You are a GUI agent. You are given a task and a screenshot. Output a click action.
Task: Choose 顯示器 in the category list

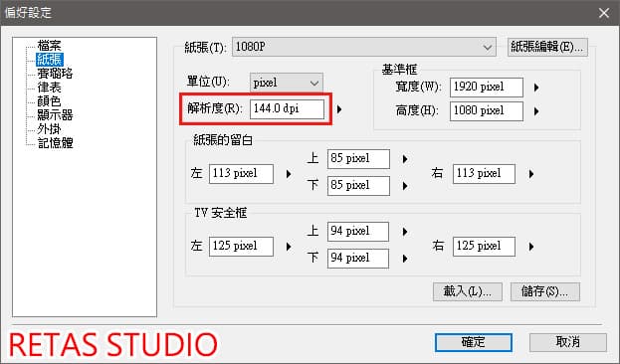(55, 115)
